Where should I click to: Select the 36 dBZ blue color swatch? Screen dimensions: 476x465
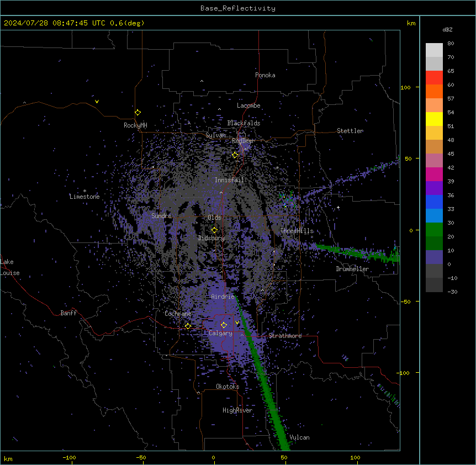point(434,202)
